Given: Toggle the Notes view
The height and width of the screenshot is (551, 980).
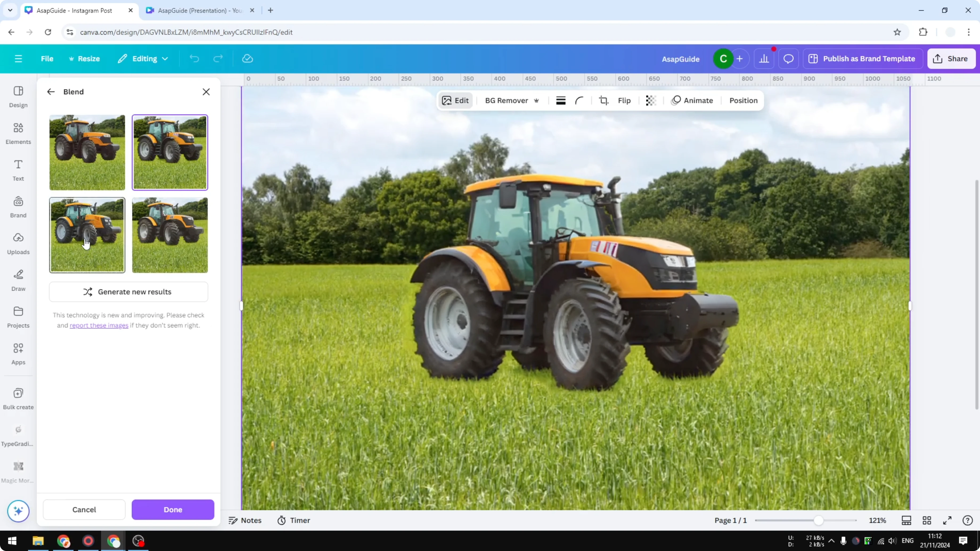Looking at the screenshot, I should point(245,520).
